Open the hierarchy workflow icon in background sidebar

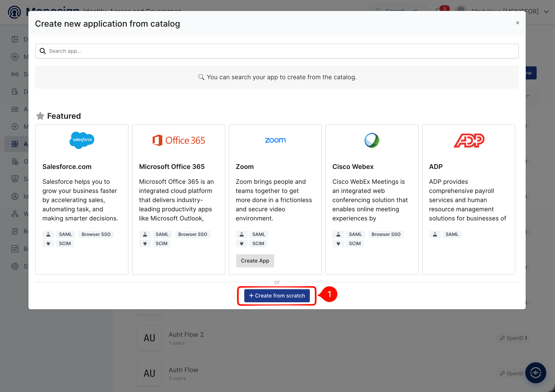coord(15,214)
